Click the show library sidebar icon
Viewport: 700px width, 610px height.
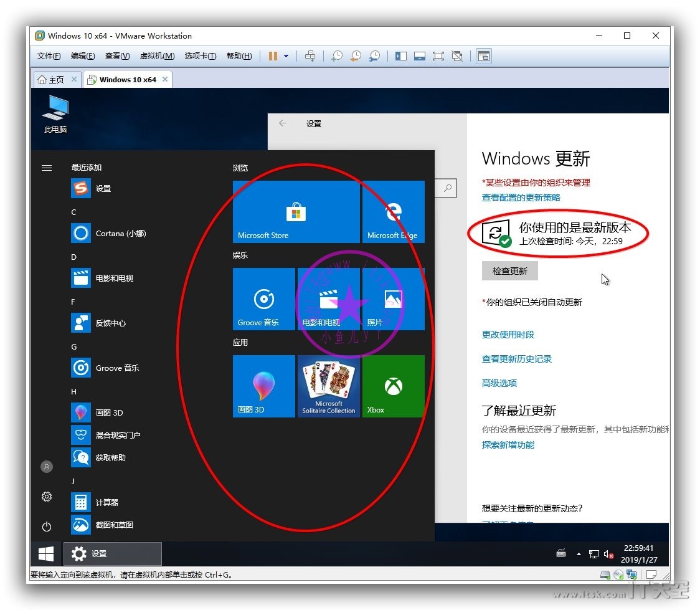tap(401, 56)
